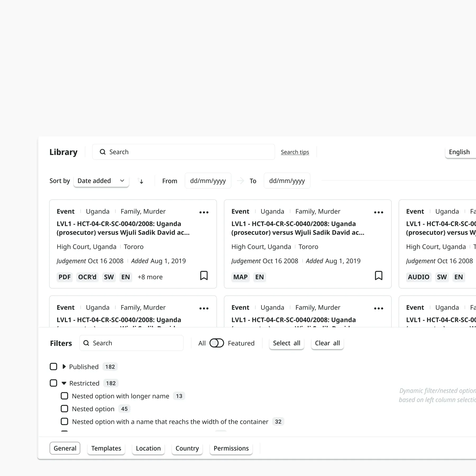476x476 pixels.
Task: Open three-dot menu on second top-row card
Action: pos(378,212)
